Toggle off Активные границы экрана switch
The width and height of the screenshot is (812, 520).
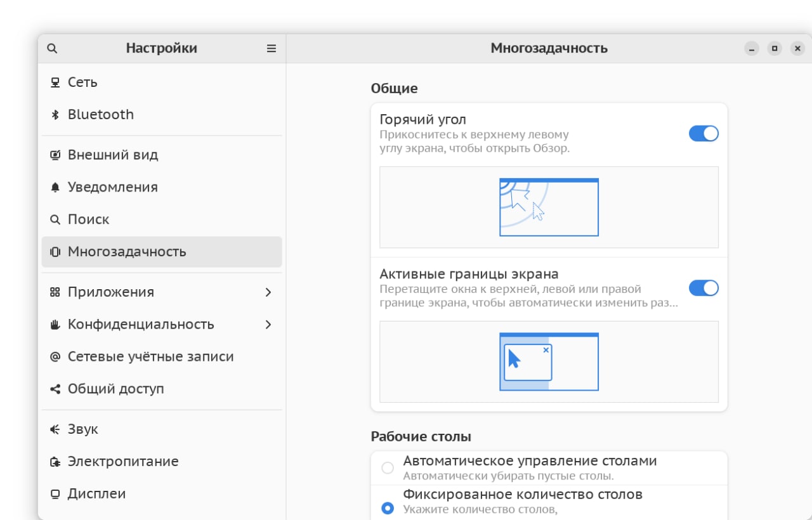704,288
